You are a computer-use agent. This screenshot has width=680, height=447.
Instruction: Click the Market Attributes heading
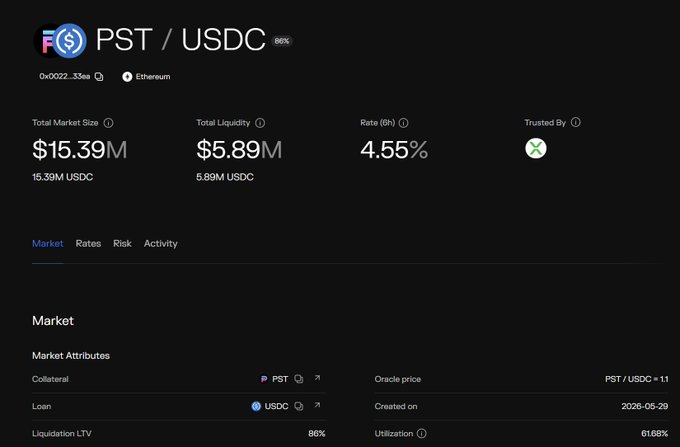point(71,356)
